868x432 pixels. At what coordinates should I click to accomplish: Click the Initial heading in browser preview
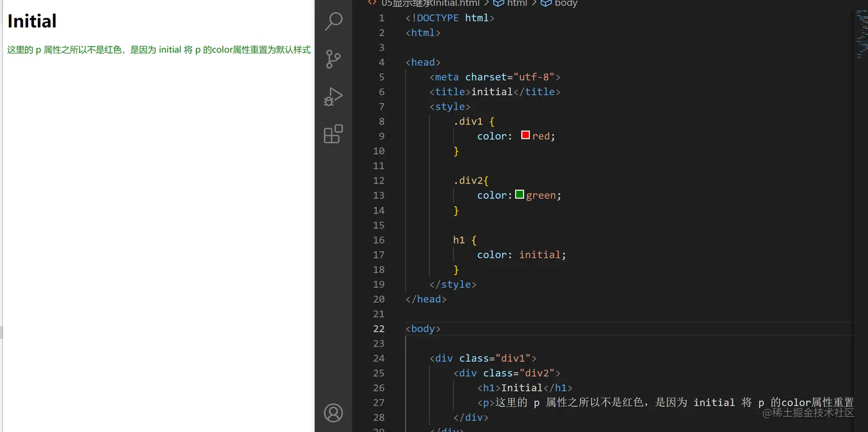(32, 21)
